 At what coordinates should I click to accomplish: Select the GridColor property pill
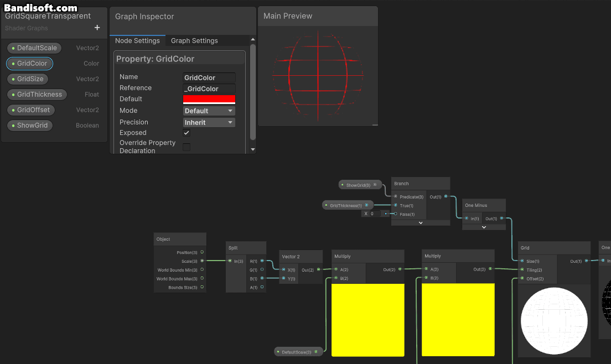point(30,64)
